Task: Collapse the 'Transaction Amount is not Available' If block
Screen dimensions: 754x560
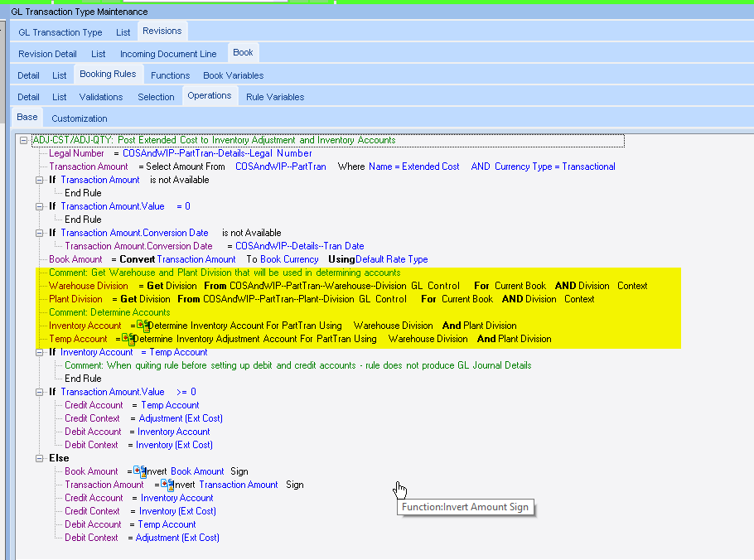Action: [40, 180]
